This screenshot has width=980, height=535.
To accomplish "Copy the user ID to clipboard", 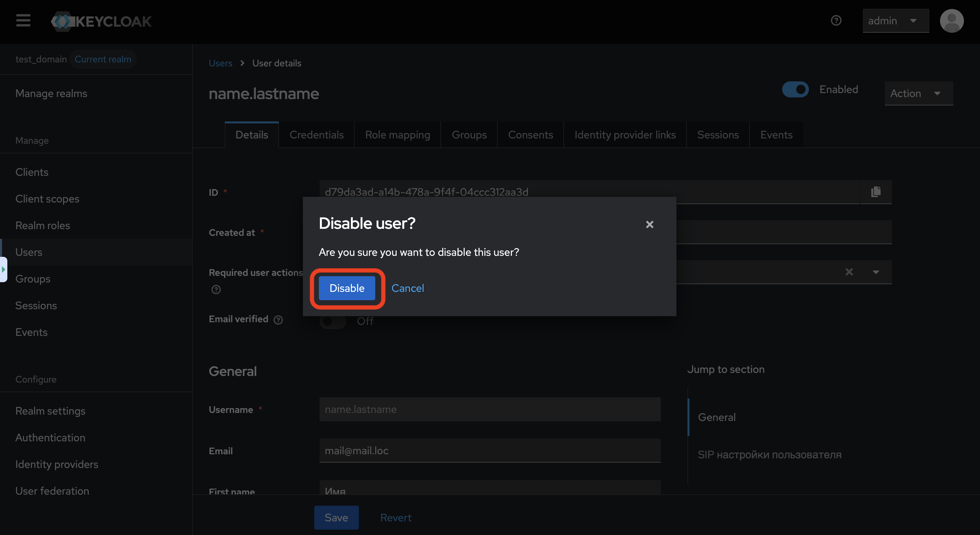I will pyautogui.click(x=875, y=192).
